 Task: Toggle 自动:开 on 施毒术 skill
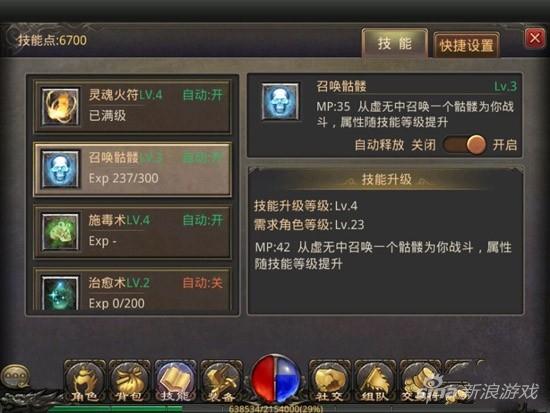point(203,220)
